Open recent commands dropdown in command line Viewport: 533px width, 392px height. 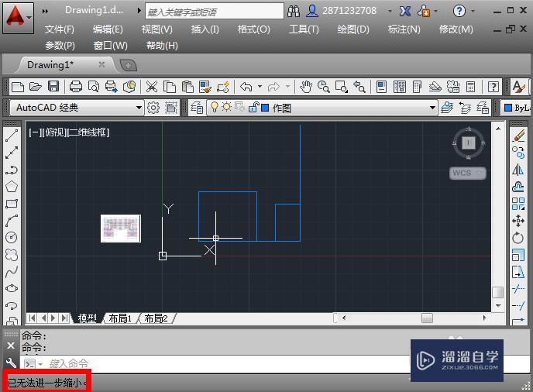point(40,364)
